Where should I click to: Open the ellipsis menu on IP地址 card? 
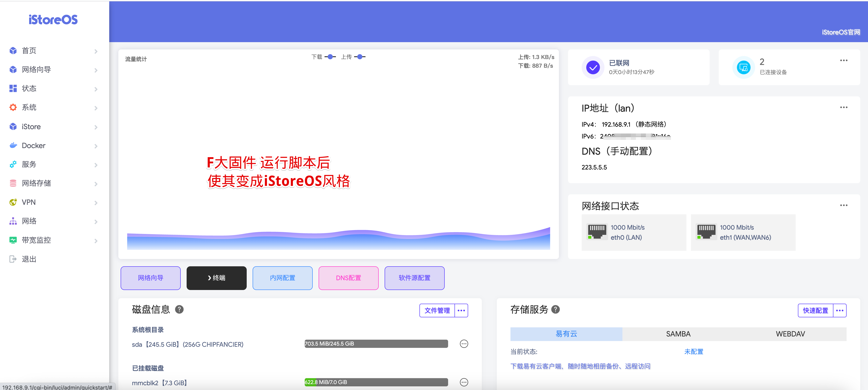pyautogui.click(x=844, y=107)
